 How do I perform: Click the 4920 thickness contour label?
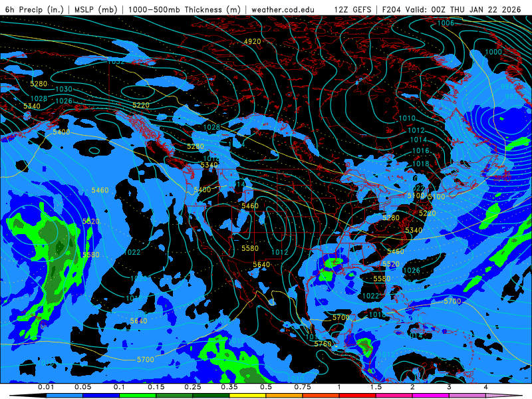[x=253, y=41]
